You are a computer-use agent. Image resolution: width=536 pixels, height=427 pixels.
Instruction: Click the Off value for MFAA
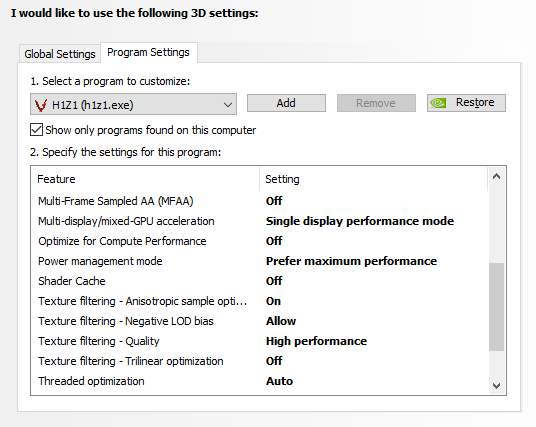pyautogui.click(x=274, y=201)
